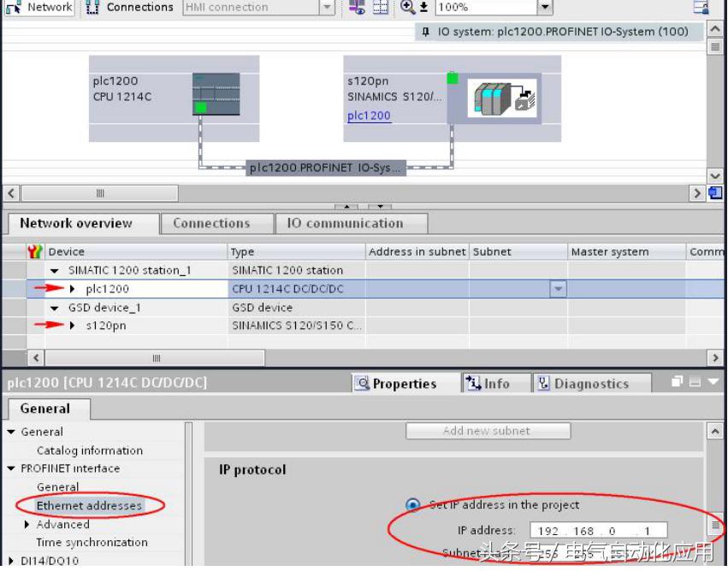Click the device filter icon in table header

pyautogui.click(x=35, y=252)
